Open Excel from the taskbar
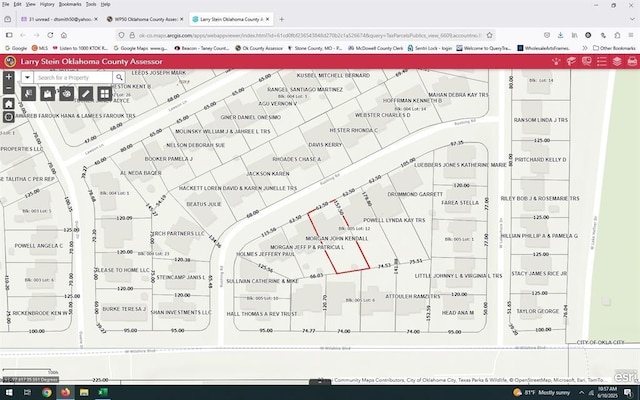The image size is (640, 400). coord(102,393)
